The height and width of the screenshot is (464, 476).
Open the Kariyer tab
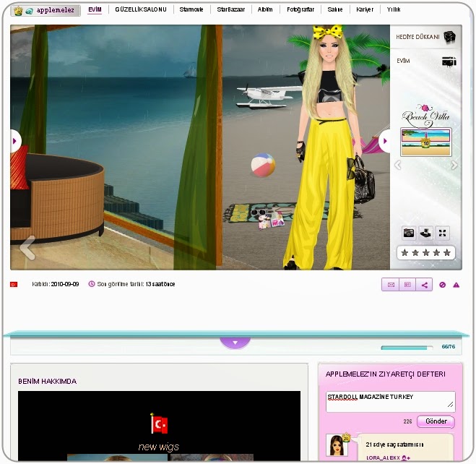pos(365,9)
